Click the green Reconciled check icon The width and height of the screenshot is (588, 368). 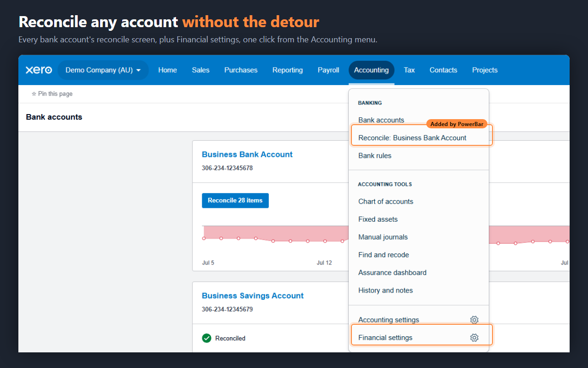pos(207,338)
